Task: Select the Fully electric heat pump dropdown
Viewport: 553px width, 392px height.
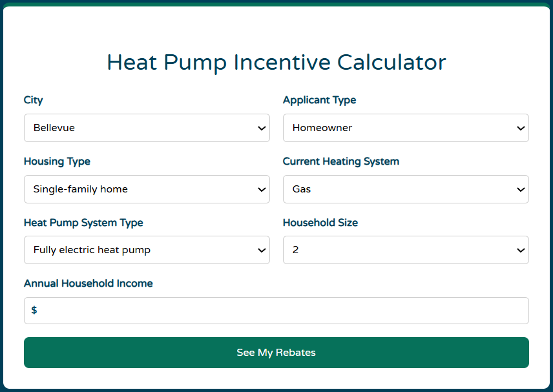Action: [x=147, y=250]
